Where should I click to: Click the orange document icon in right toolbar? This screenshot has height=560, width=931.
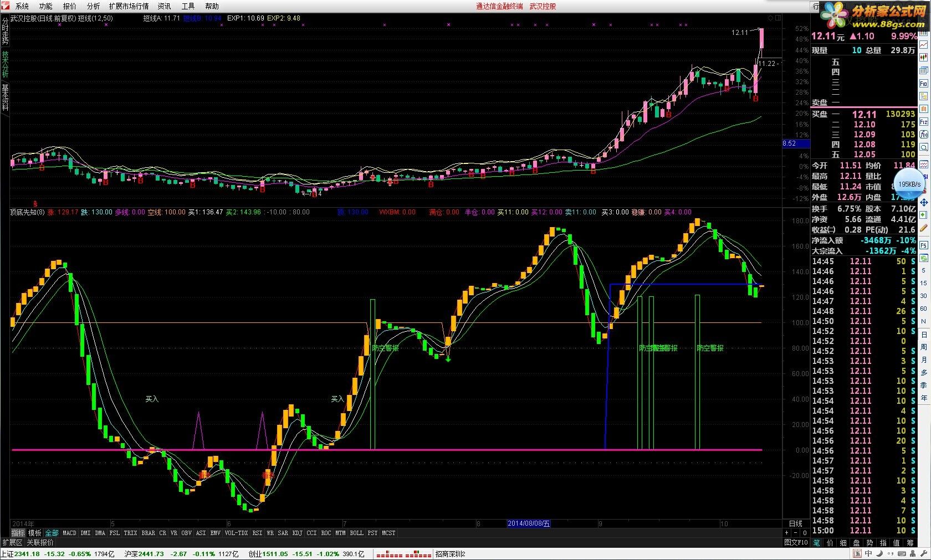[924, 109]
